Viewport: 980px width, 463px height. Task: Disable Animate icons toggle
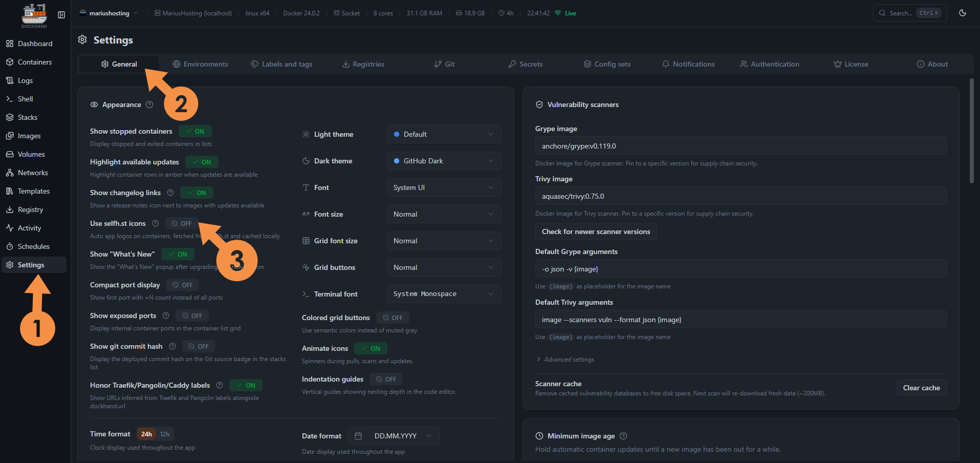pyautogui.click(x=371, y=348)
